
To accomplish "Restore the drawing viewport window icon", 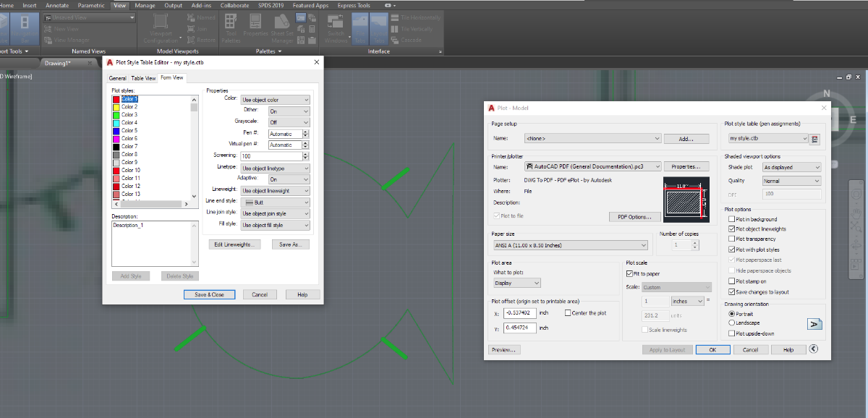I will coord(848,77).
